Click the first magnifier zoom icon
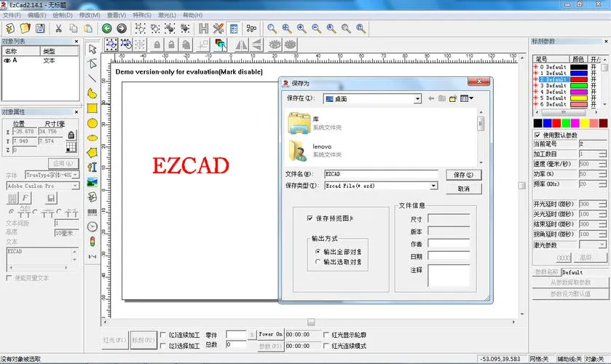The image size is (611, 364). click(x=272, y=28)
